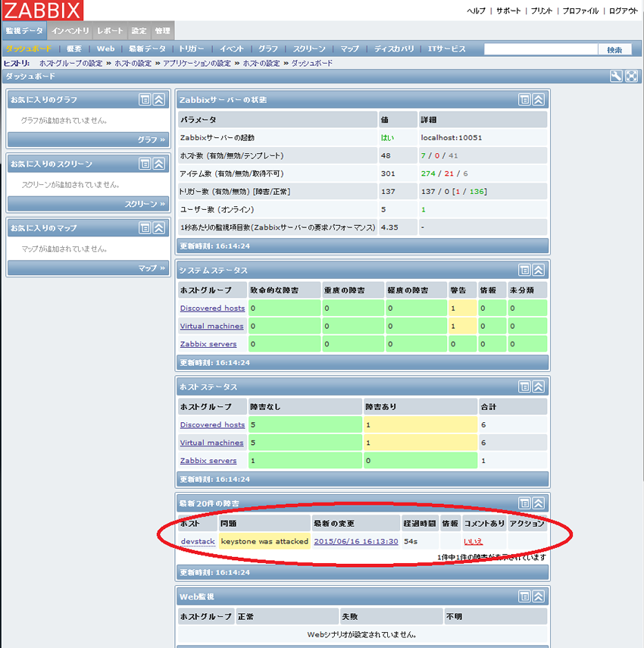644x648 pixels.
Task: Select the 管理 main tab
Action: [162, 31]
